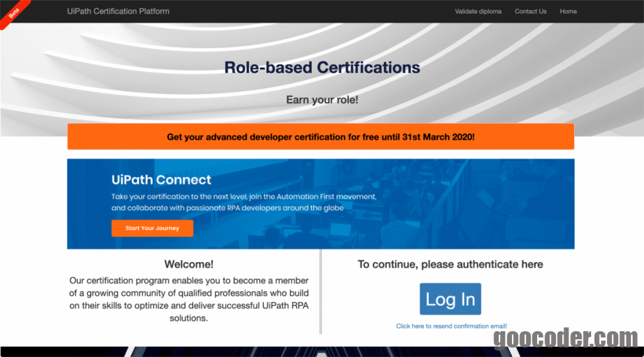Screen dimensions: 644x357
Task: Click the Role-based Certifications heading
Action: 322,67
